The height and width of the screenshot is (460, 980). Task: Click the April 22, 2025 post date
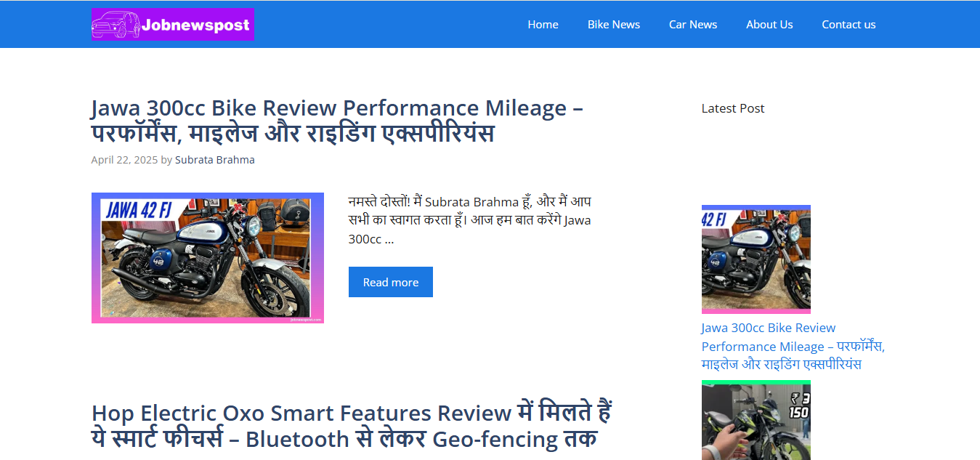click(x=124, y=160)
